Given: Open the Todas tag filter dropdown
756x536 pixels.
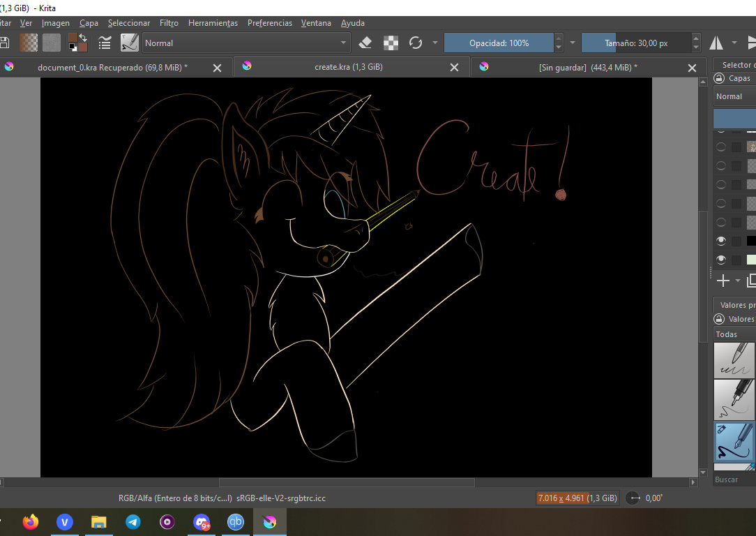Looking at the screenshot, I should click(x=734, y=334).
